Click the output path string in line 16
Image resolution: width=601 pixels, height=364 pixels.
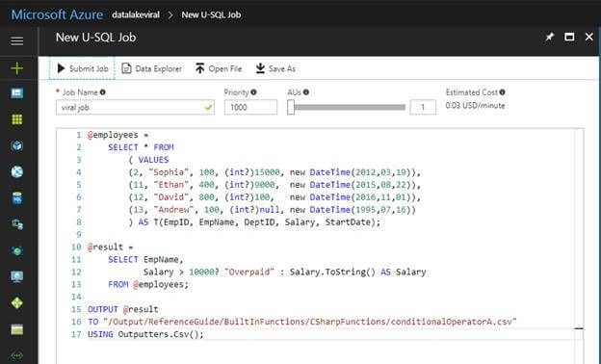310,322
